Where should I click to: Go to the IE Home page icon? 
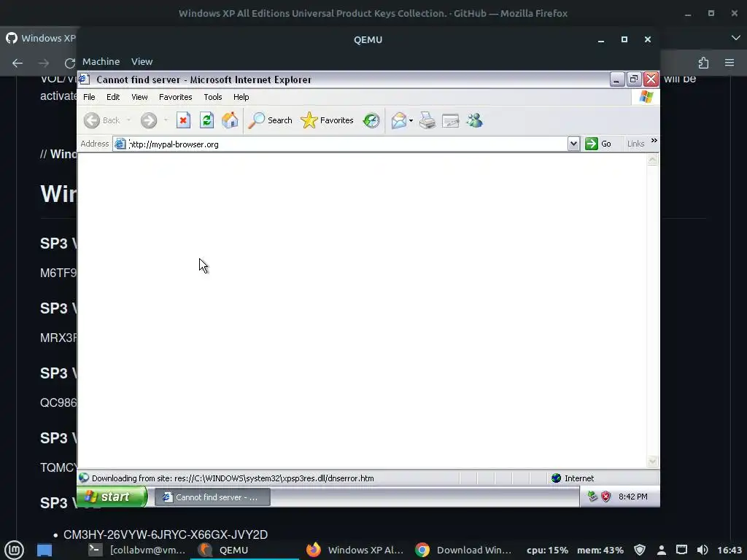[230, 120]
